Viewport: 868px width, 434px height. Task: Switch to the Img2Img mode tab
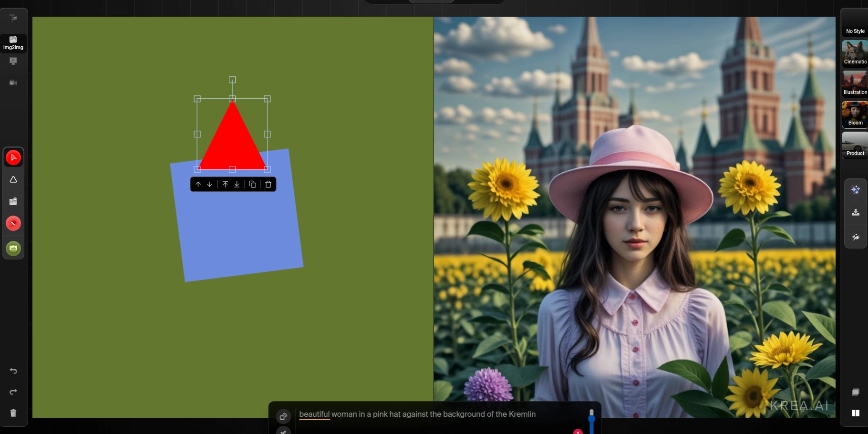pyautogui.click(x=13, y=43)
